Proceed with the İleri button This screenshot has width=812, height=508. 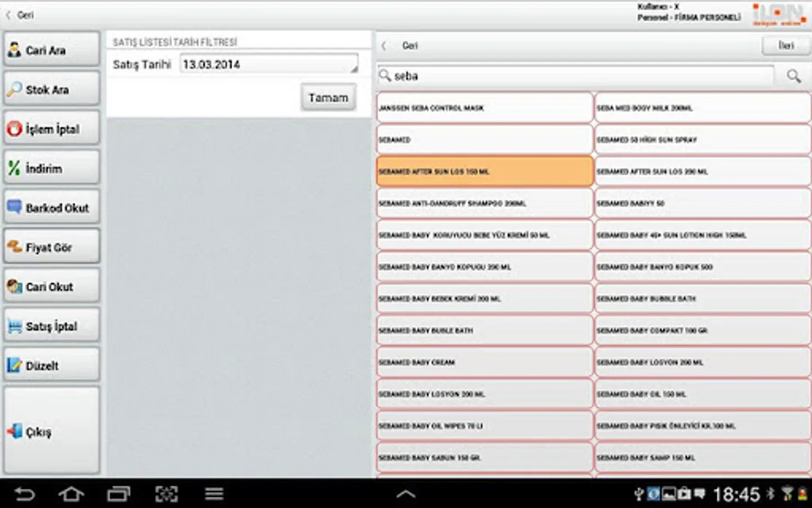(786, 46)
